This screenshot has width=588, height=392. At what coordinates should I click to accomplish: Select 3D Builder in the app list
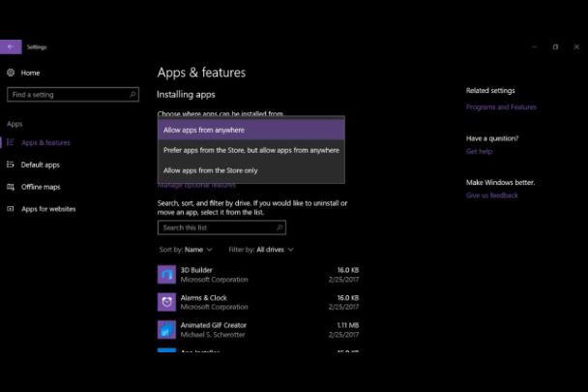[x=258, y=275]
